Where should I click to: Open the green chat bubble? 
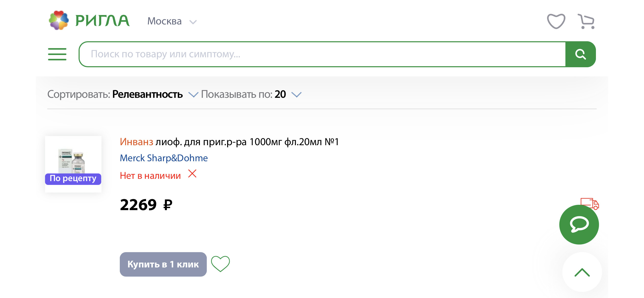click(x=579, y=225)
